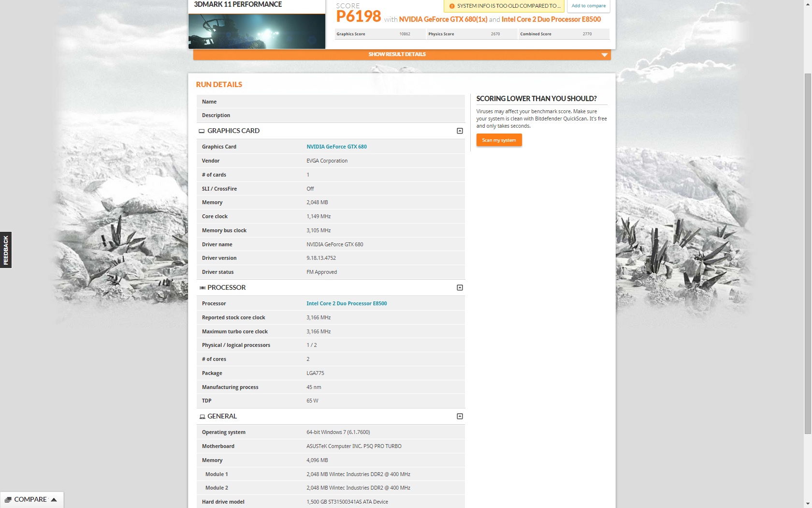The width and height of the screenshot is (812, 508).
Task: Click the Physical / logical processors value 1 / 2
Action: pyautogui.click(x=312, y=345)
